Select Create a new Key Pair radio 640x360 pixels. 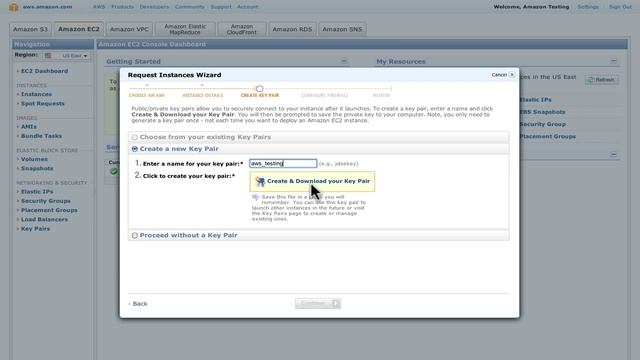coord(135,149)
